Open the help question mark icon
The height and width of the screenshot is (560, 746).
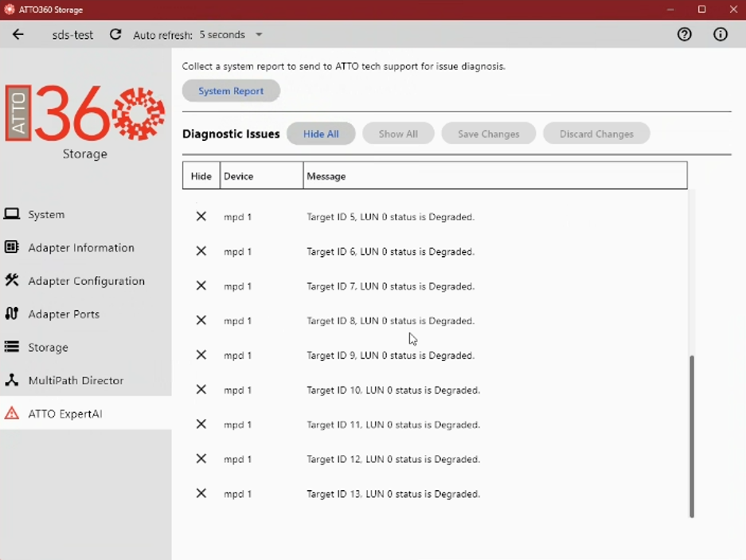coord(684,34)
